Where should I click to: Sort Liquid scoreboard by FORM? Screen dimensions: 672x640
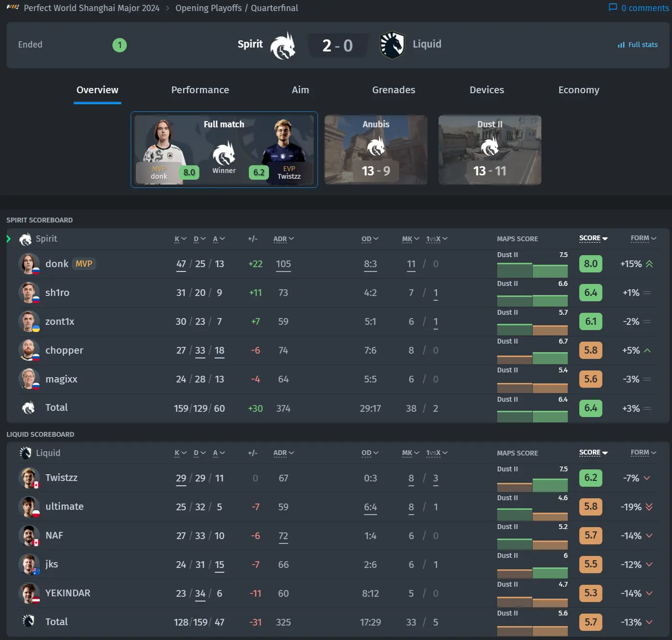click(x=643, y=453)
